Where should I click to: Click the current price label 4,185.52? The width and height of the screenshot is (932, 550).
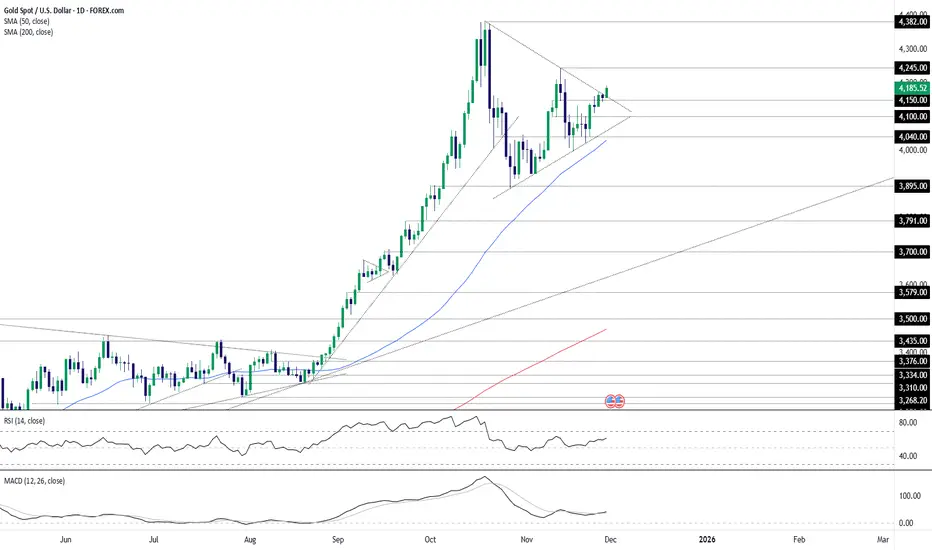[x=912, y=88]
